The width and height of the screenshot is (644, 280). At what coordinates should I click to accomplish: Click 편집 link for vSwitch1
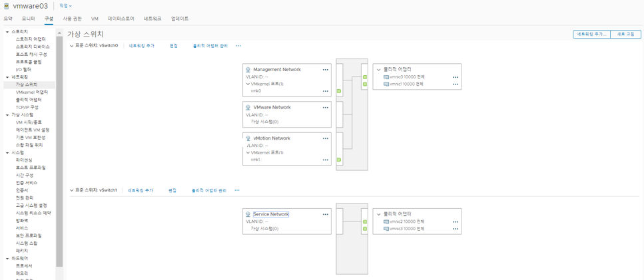(x=172, y=190)
